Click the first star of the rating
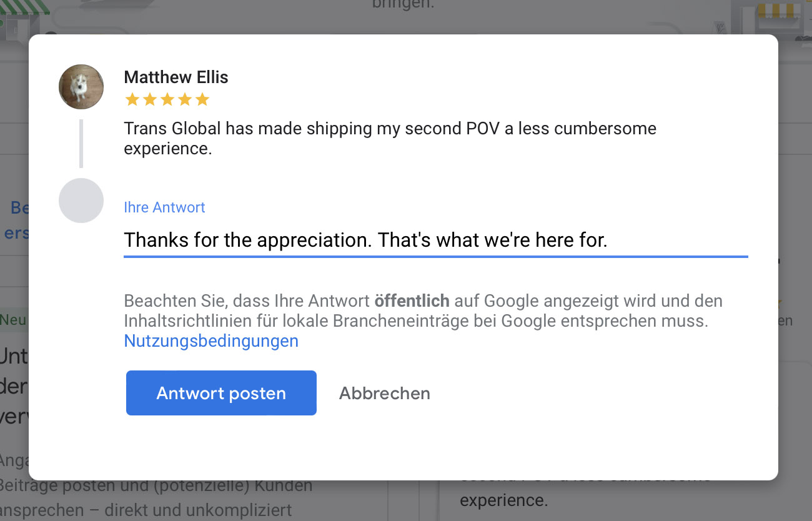 pyautogui.click(x=132, y=100)
